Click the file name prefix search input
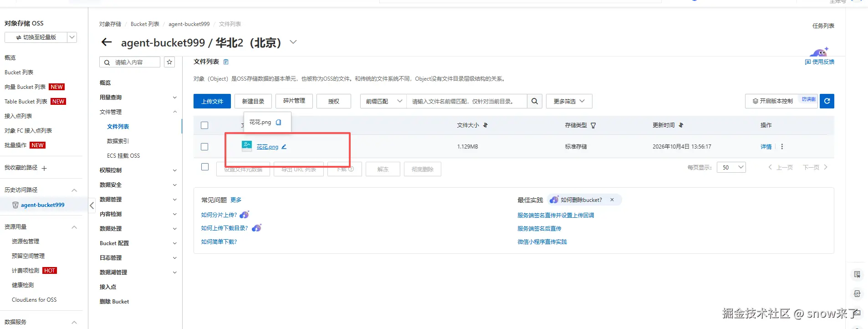Screen dimensions: 868x329 (x=467, y=101)
